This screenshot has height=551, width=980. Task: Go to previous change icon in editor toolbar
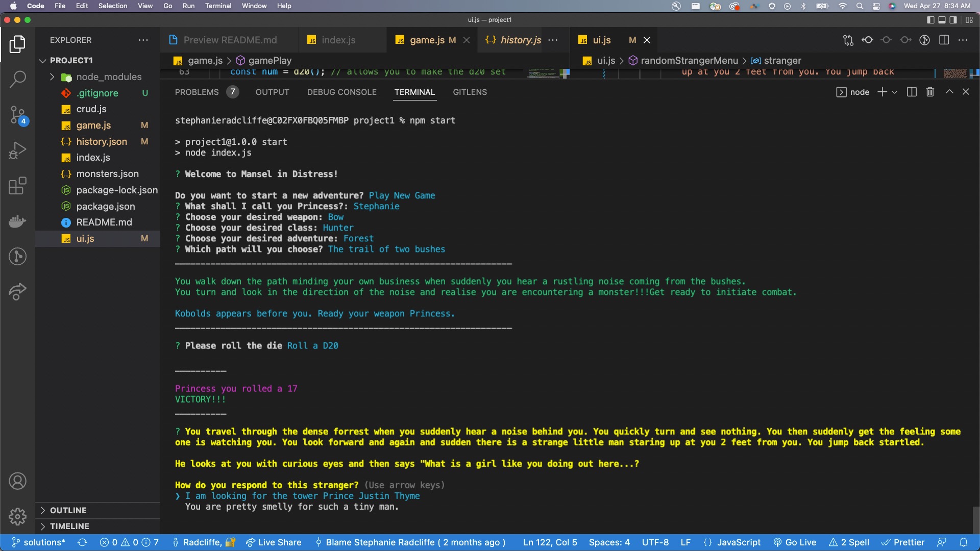click(x=867, y=40)
